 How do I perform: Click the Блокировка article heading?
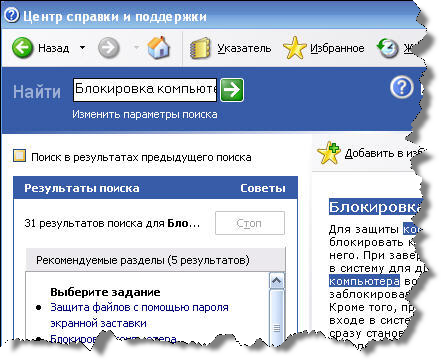tap(374, 207)
